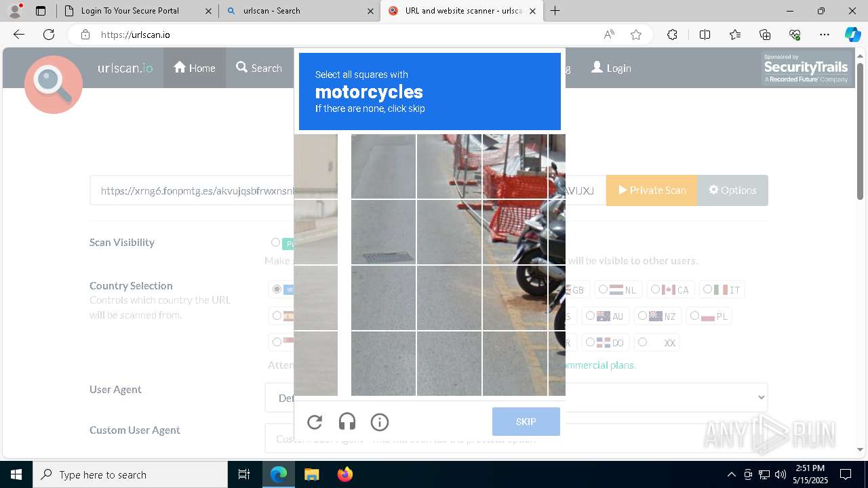
Task: Open the SecurityTrails sponsor banner
Action: click(x=806, y=68)
